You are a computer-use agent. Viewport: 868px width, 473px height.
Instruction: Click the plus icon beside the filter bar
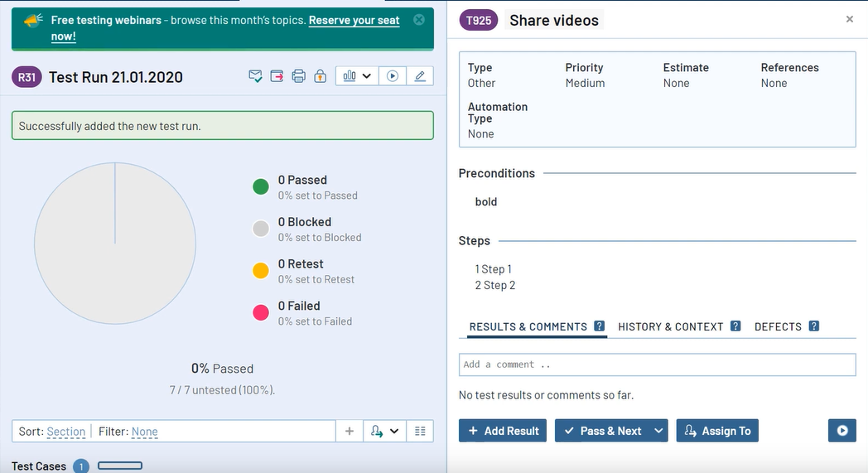349,431
